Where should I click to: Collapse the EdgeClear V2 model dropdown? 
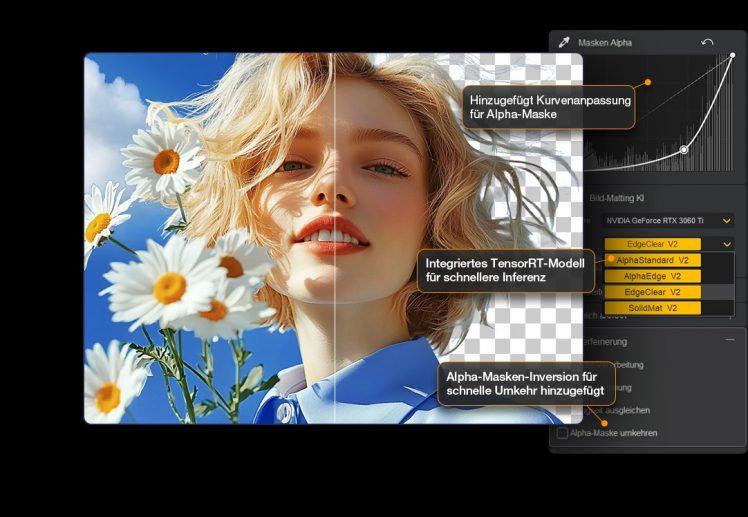point(652,243)
